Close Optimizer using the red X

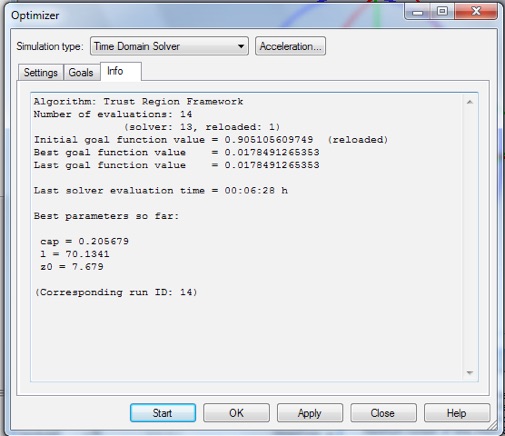(476, 12)
